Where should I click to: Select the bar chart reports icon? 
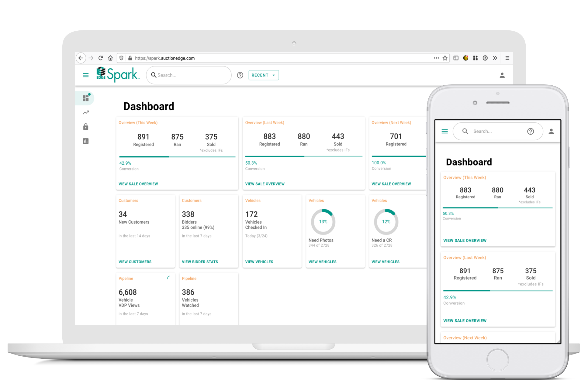click(x=85, y=141)
